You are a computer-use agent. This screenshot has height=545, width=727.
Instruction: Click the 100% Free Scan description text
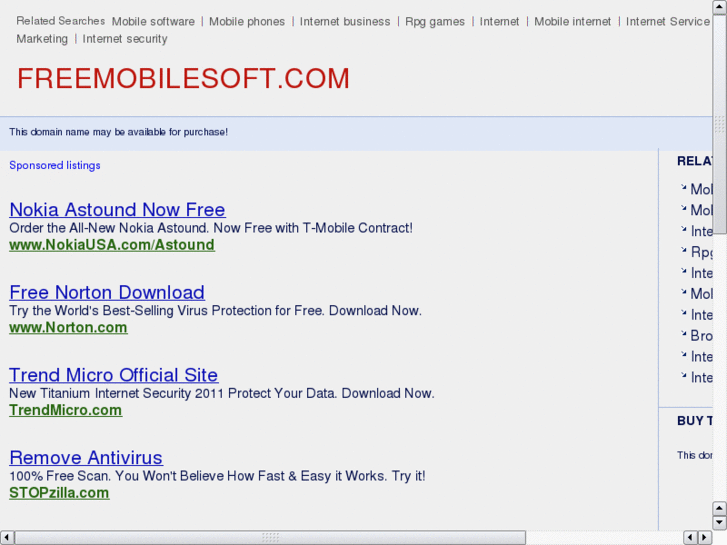point(217,476)
